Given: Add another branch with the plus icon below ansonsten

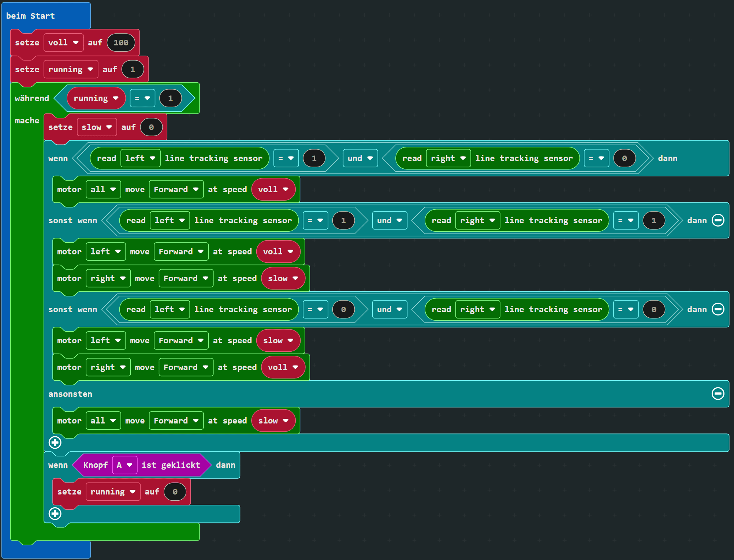Looking at the screenshot, I should pos(55,443).
